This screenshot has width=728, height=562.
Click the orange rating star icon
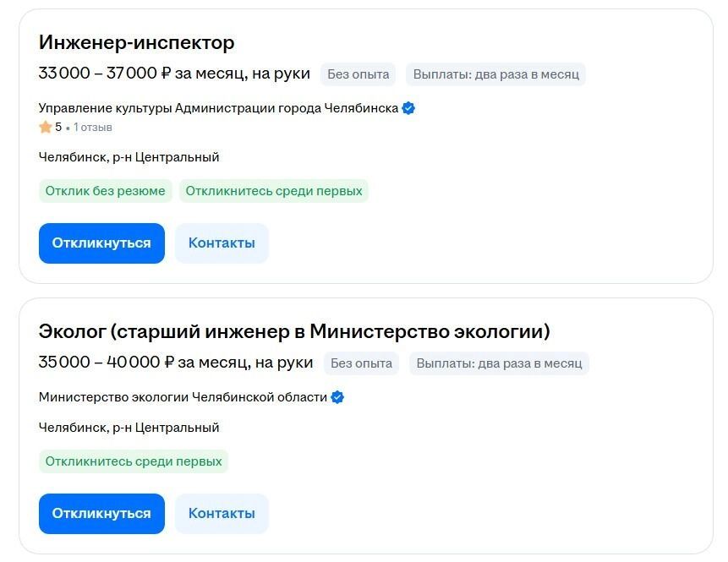pos(46,128)
